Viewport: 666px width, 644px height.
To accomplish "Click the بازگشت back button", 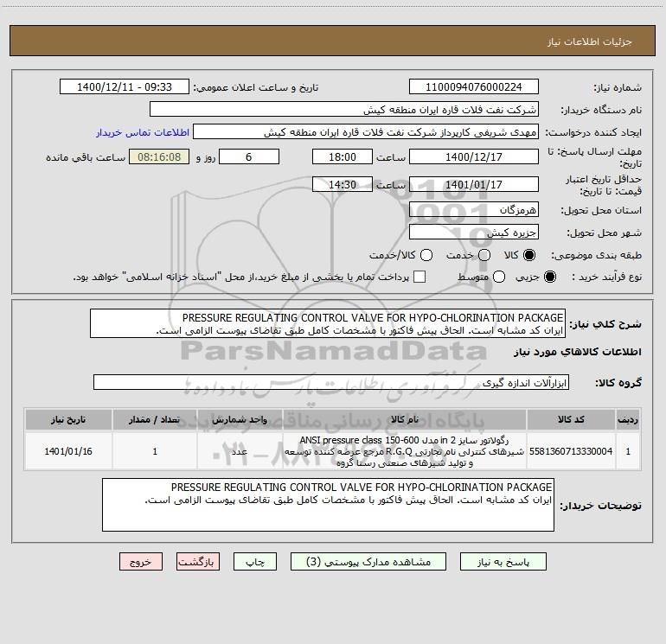I will click(x=198, y=562).
